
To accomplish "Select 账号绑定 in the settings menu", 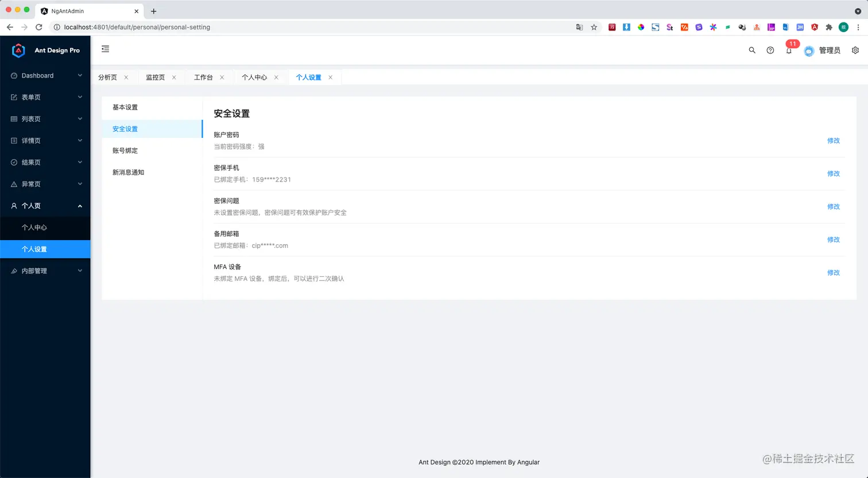I will 152,151.
